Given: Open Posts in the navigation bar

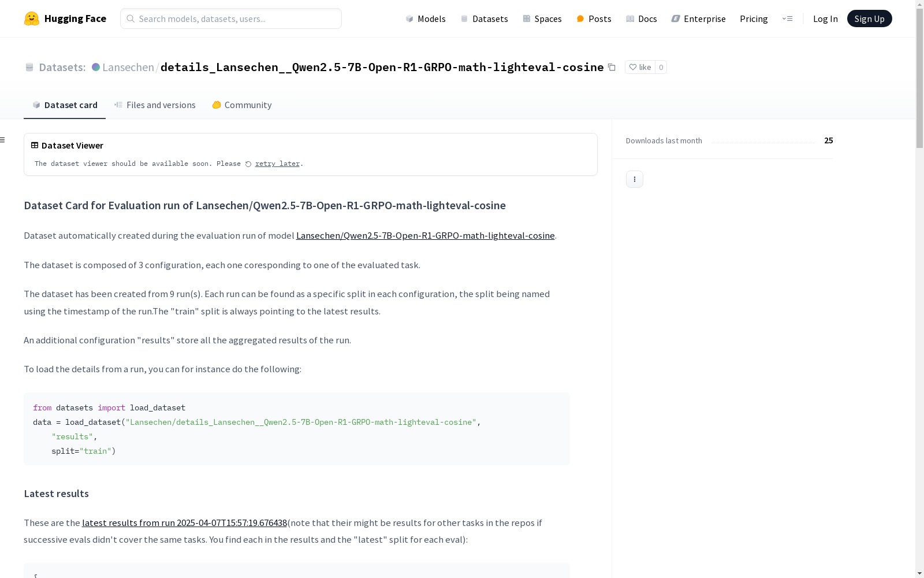Looking at the screenshot, I should (594, 18).
